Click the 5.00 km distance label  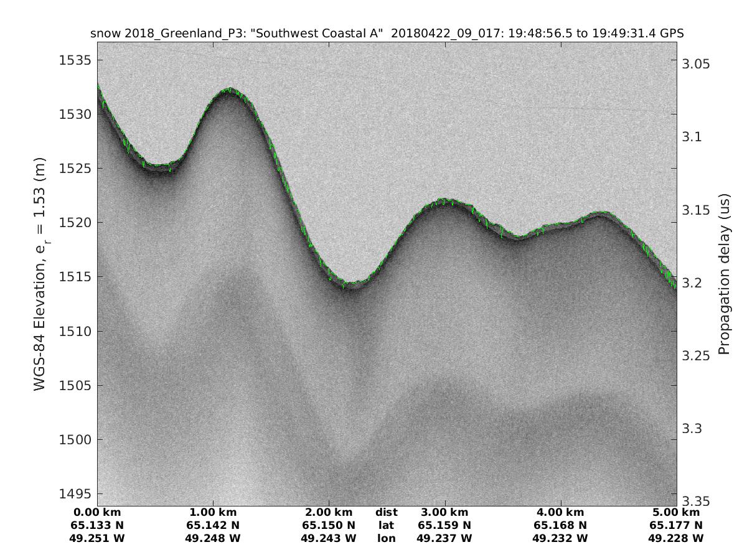[x=676, y=513]
